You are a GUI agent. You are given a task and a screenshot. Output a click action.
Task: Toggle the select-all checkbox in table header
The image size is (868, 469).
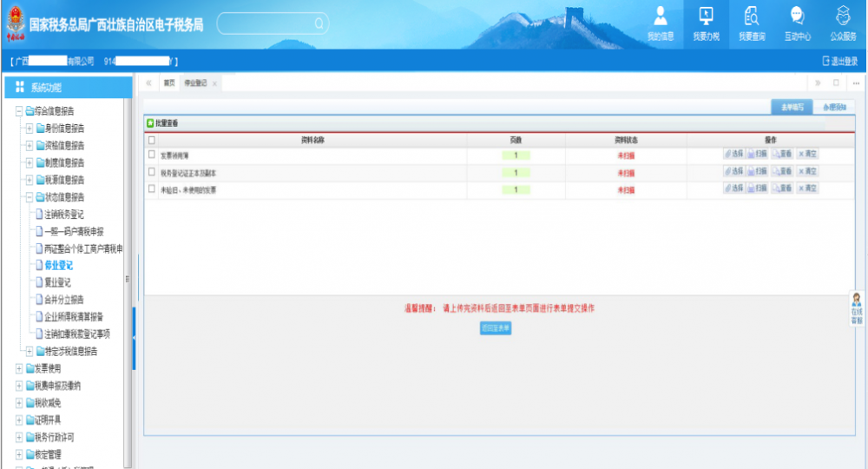point(152,139)
